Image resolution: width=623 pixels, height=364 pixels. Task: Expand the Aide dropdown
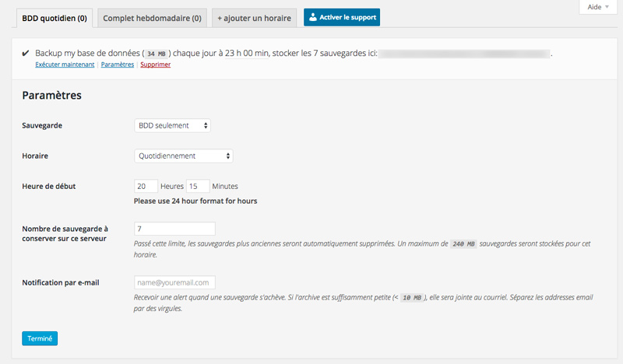pyautogui.click(x=598, y=7)
